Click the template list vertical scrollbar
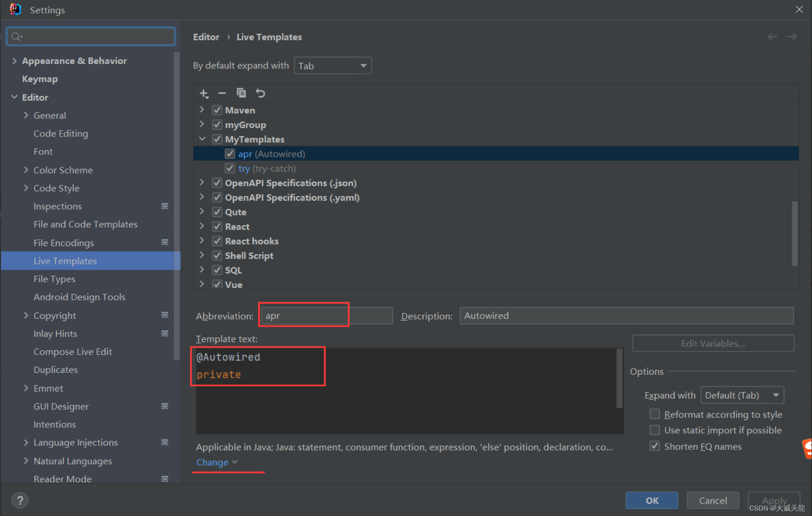Viewport: 812px width, 516px height. [x=794, y=233]
